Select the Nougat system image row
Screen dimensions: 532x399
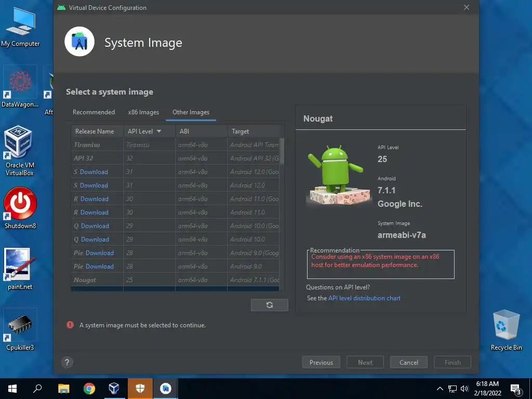(175, 280)
